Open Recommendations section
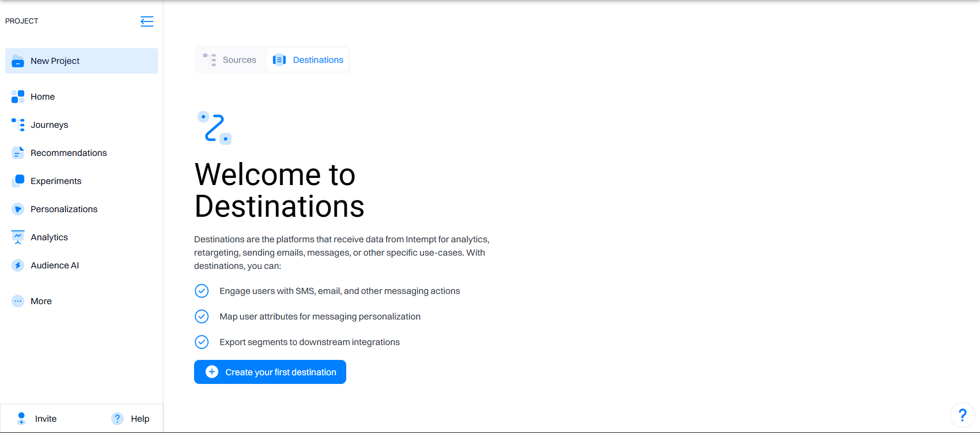980x433 pixels. pyautogui.click(x=82, y=153)
